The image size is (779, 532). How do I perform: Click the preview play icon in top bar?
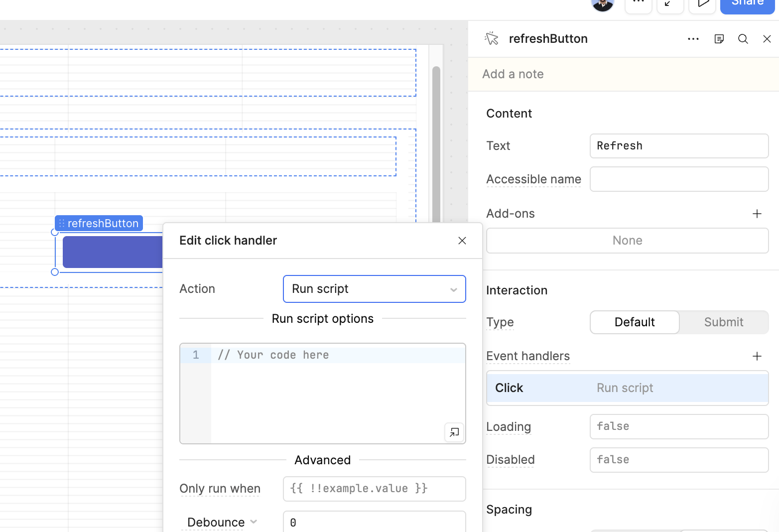coord(702,4)
